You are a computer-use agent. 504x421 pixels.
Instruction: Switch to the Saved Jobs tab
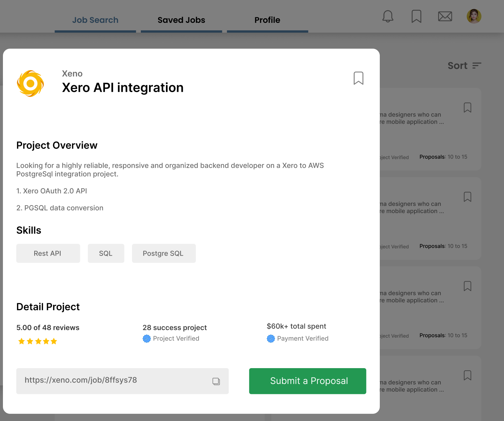181,20
